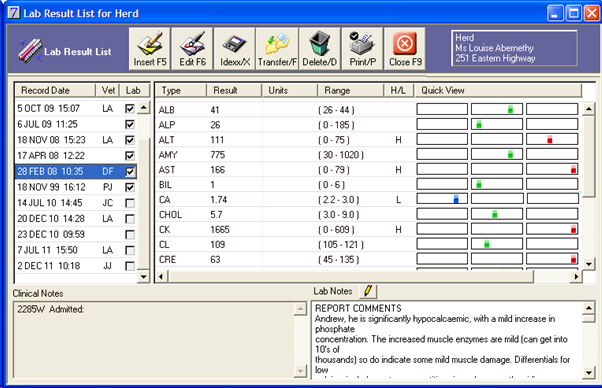This screenshot has width=602, height=388.
Task: Uncheck Lab box for 18 NOV 08 record
Action: pyautogui.click(x=130, y=140)
